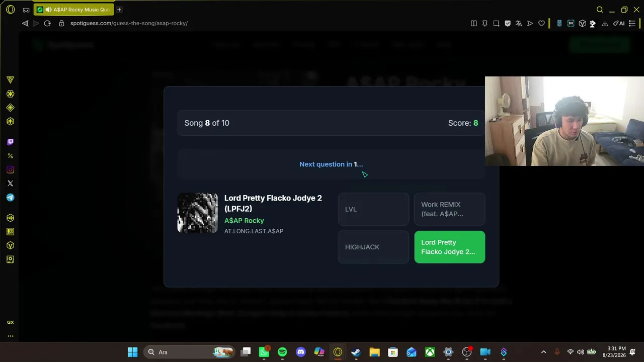Screen dimensions: 644x362
Task: Open File Explorer from the taskbar
Action: pos(374,352)
